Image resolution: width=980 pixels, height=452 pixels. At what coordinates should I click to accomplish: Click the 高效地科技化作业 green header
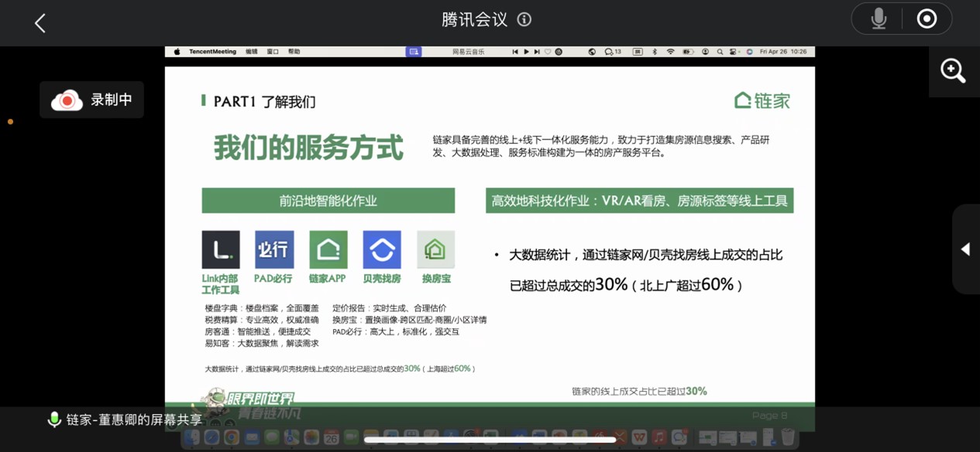(x=640, y=200)
